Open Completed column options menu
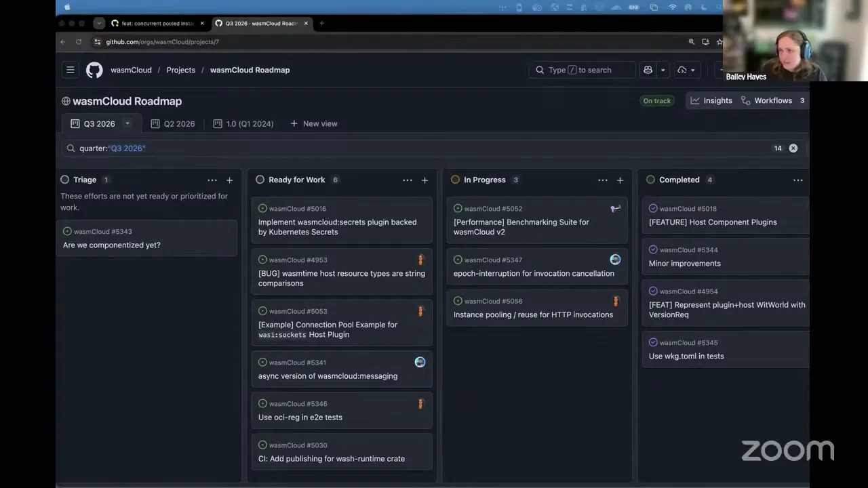Image resolution: width=868 pixels, height=488 pixels. [798, 180]
